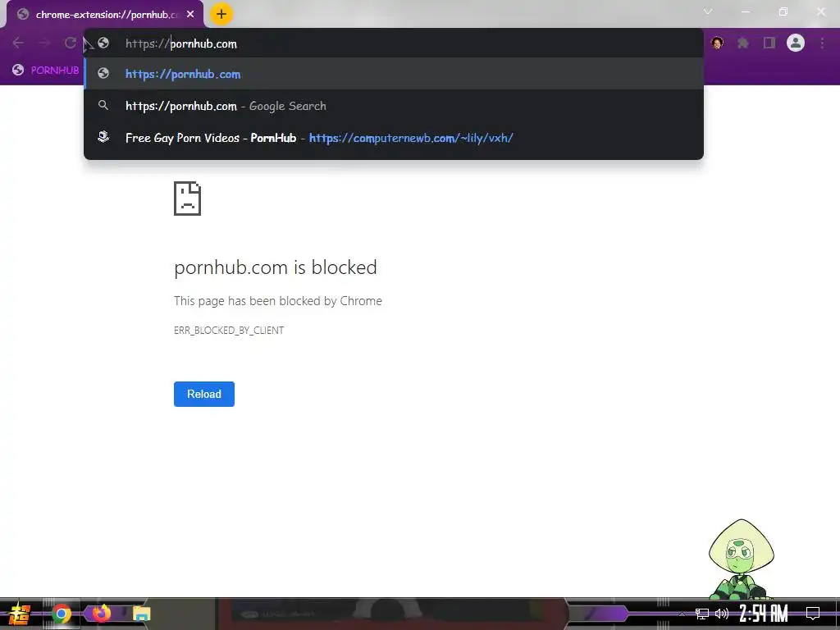Viewport: 840px width, 630px height.
Task: Open a new tab with yellow plus button
Action: point(221,14)
